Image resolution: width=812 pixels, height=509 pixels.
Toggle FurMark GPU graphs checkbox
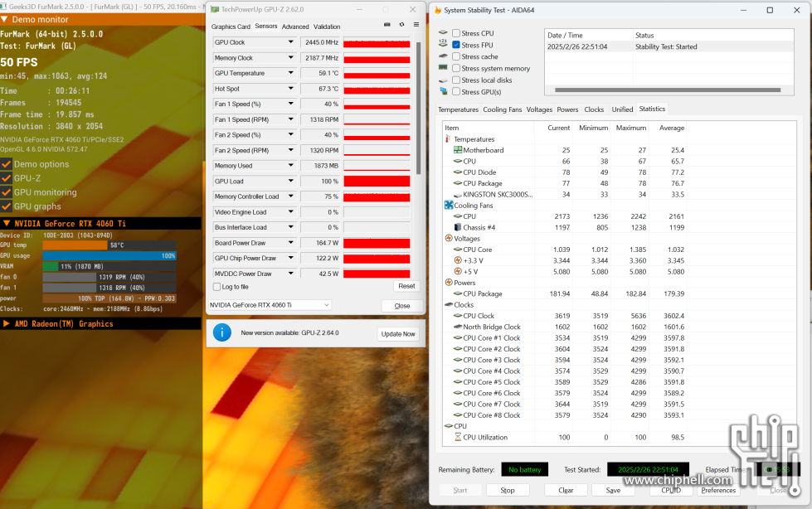[x=6, y=206]
